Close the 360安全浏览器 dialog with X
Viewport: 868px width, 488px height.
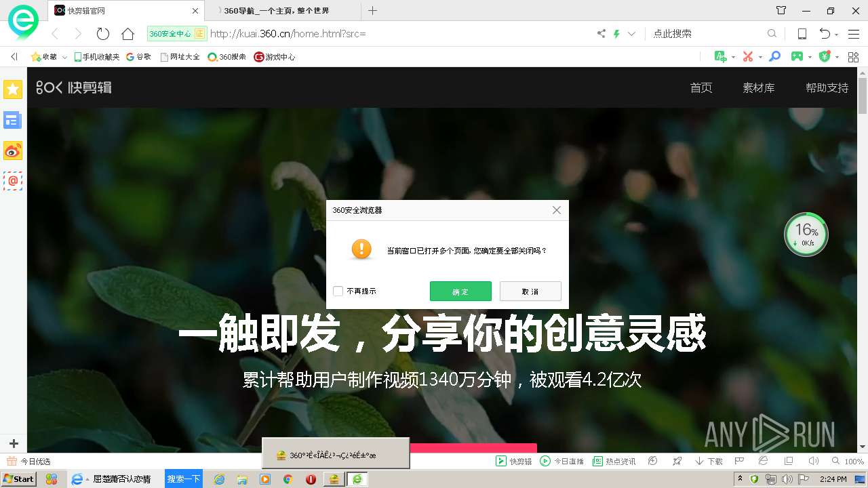557,210
